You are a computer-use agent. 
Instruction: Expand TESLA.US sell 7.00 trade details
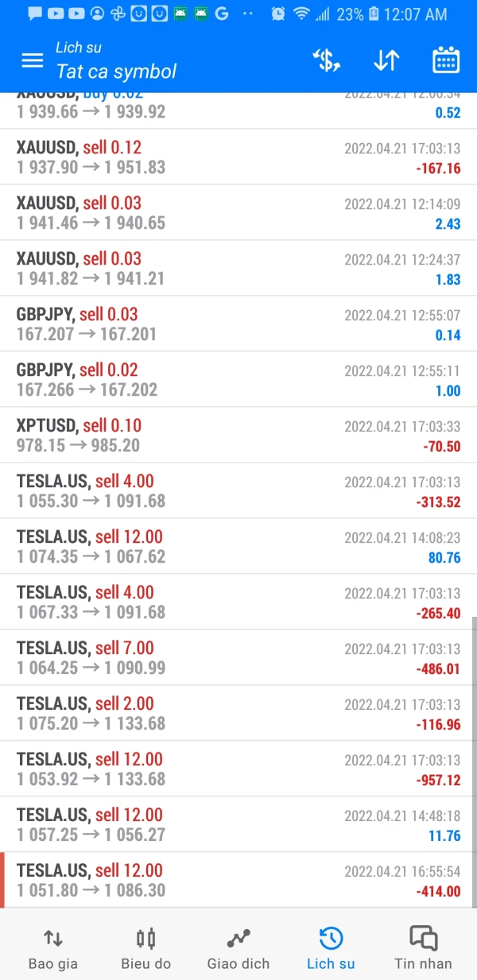point(238,658)
